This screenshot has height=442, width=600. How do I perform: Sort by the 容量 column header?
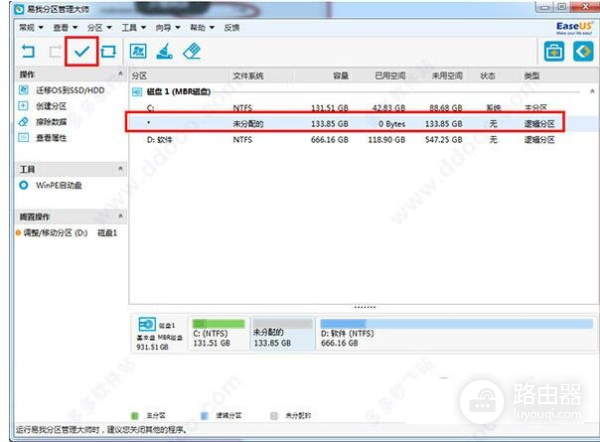pos(338,76)
